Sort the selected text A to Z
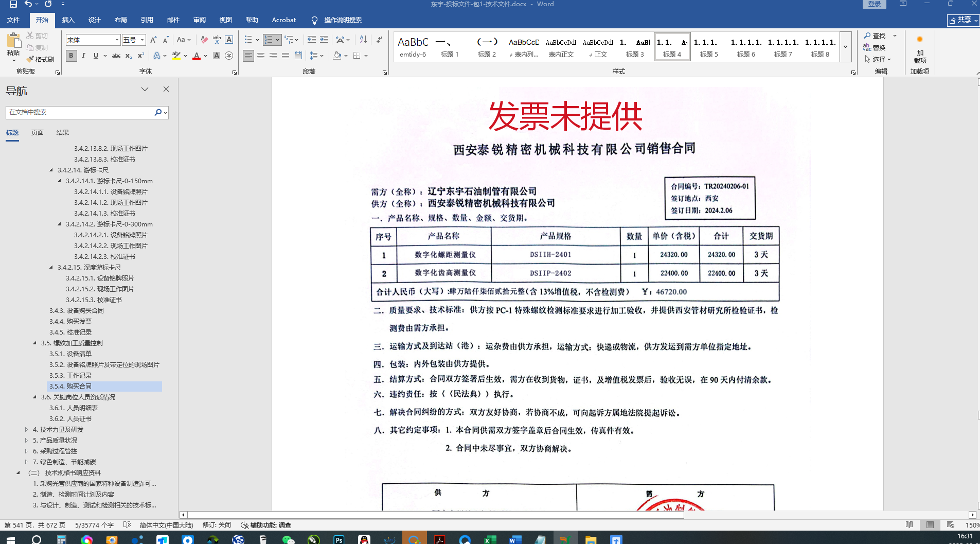Image resolution: width=980 pixels, height=544 pixels. (x=363, y=40)
